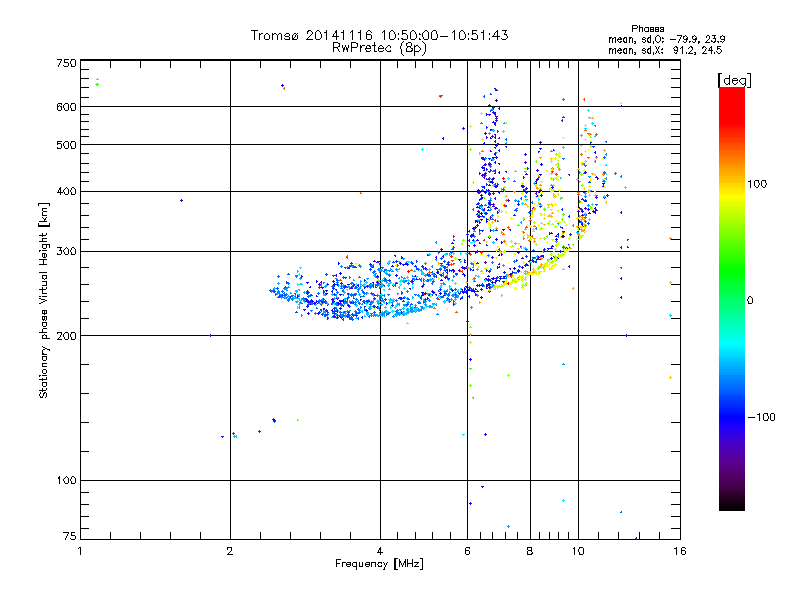Click the y-axis label '75'
The image size is (800, 600).
pos(70,536)
